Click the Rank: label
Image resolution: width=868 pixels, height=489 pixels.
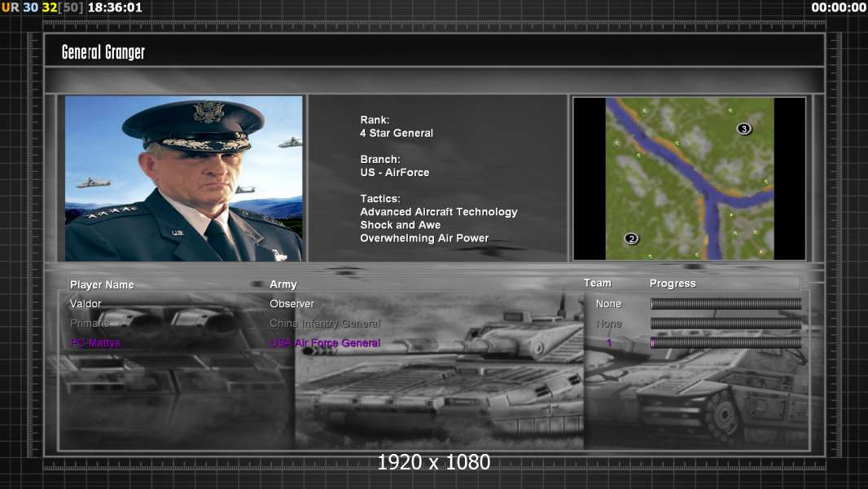tap(375, 120)
